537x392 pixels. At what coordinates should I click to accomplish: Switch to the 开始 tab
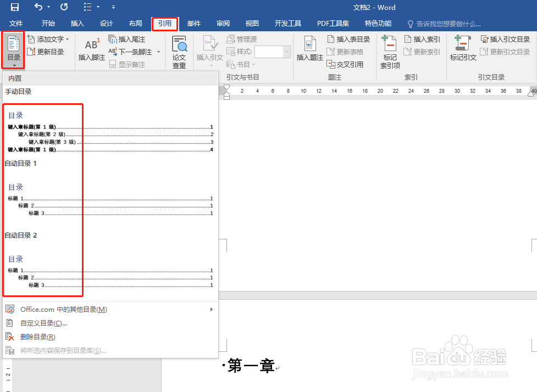48,24
